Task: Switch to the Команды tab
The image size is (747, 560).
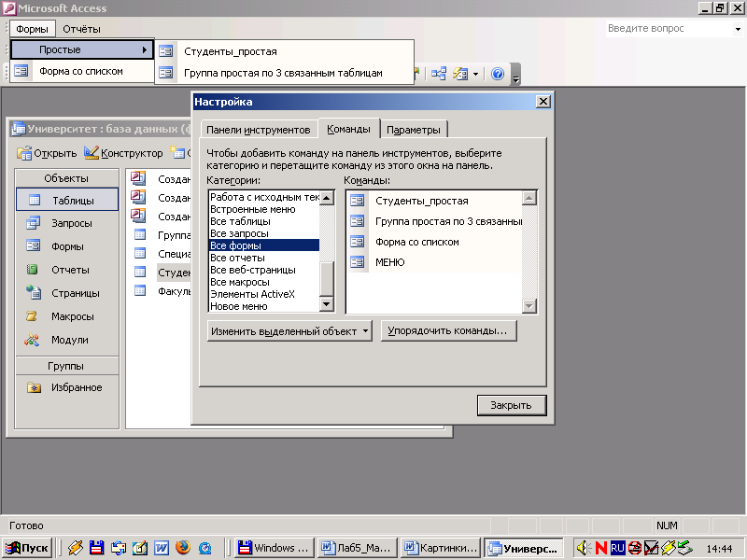Action: 348,129
